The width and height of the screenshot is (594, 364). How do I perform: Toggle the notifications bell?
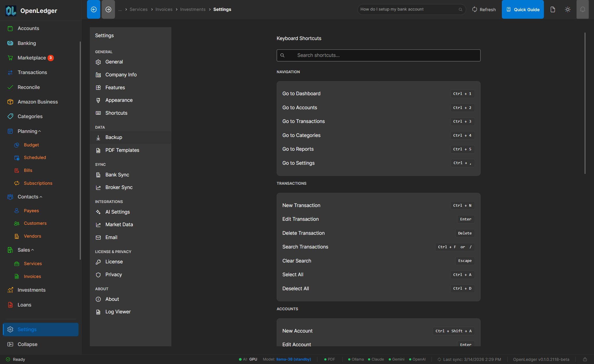[583, 9]
